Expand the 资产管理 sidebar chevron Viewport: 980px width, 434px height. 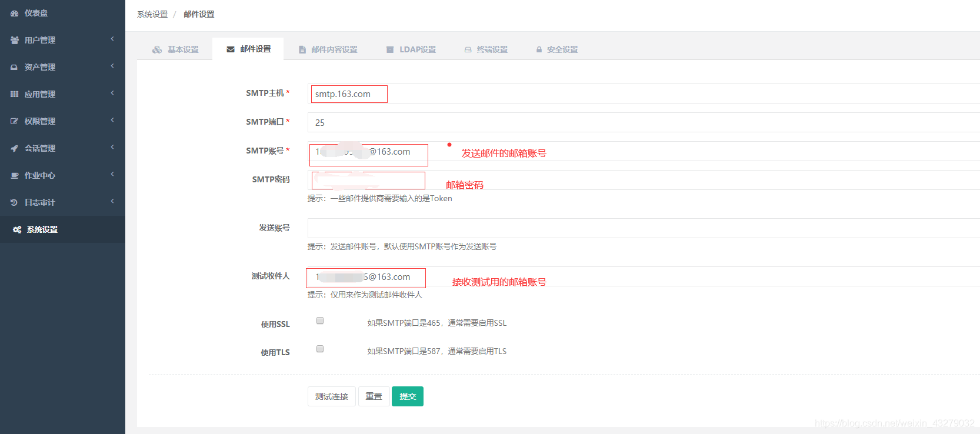click(x=112, y=66)
